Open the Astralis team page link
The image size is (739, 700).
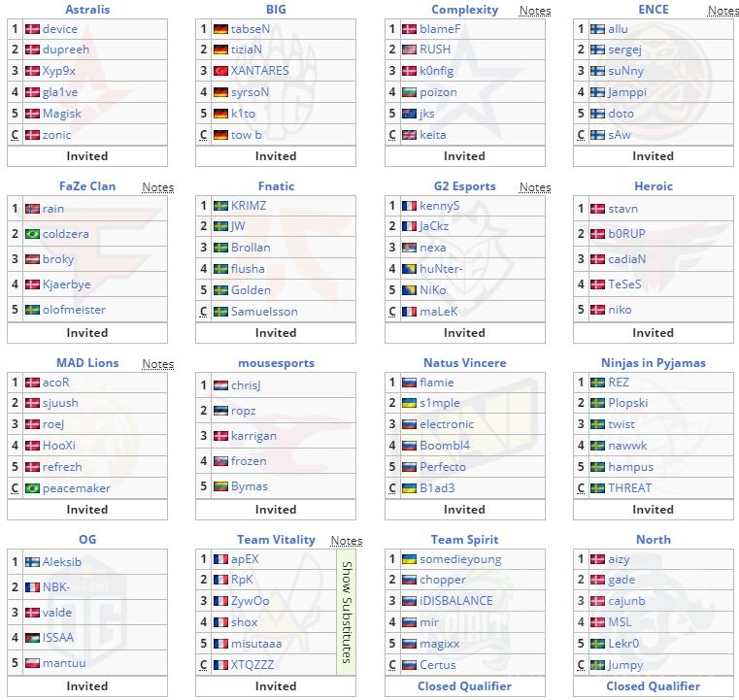coord(87,10)
